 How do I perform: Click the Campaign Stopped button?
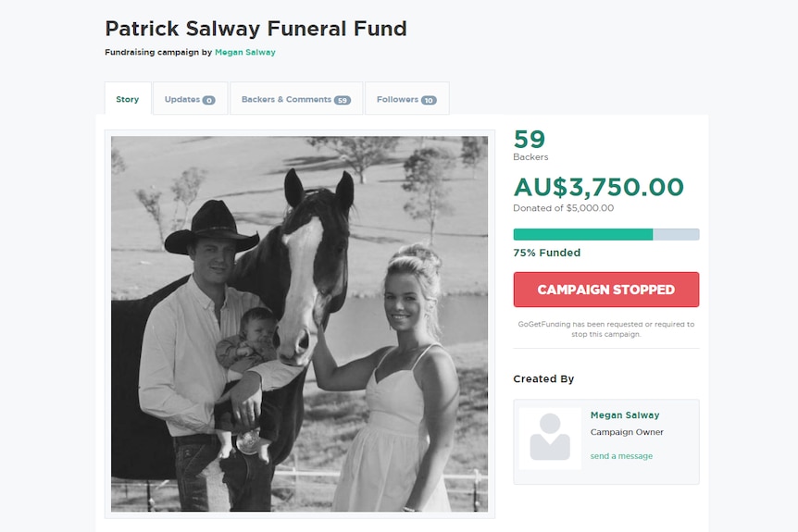pos(606,290)
